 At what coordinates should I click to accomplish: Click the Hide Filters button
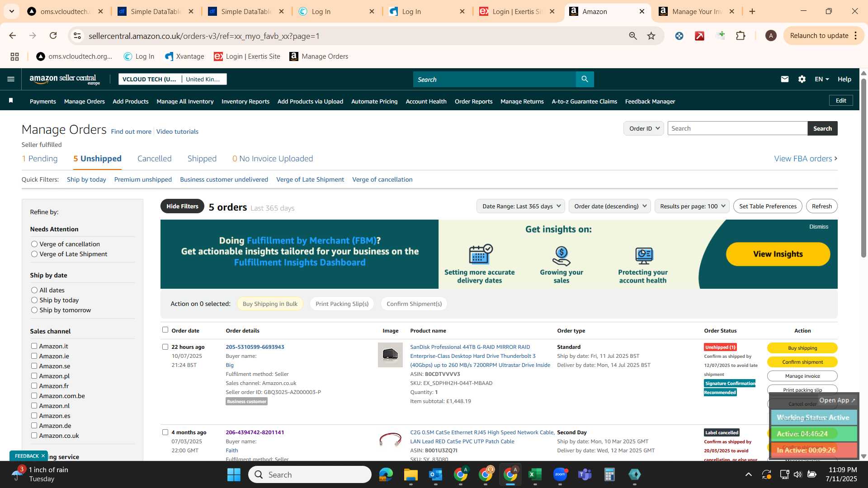[x=182, y=206]
